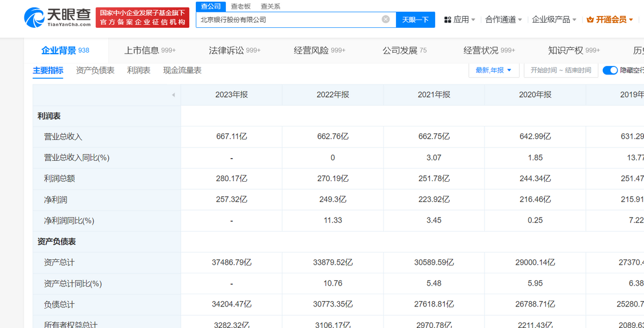Click the 2023年报 column header
Image resolution: width=644 pixels, height=328 pixels.
click(x=231, y=94)
